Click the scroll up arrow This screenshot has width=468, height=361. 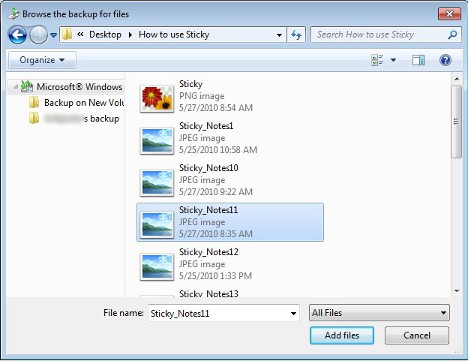pos(457,79)
